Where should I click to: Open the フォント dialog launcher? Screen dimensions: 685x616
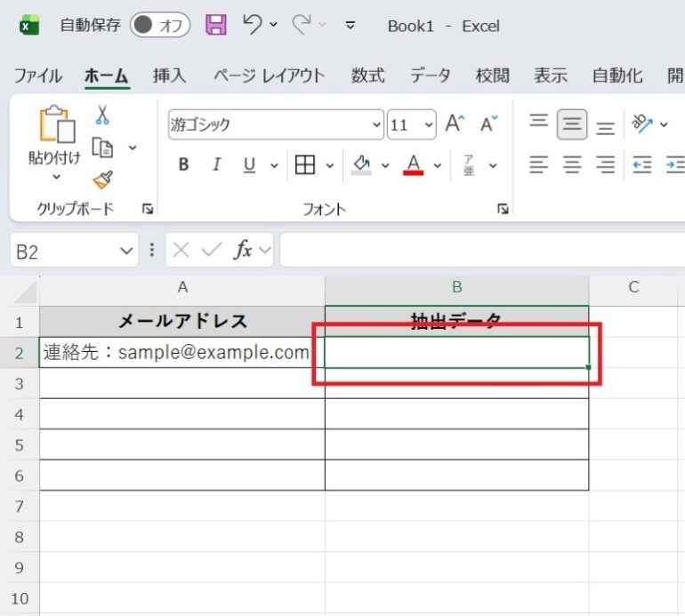[x=503, y=209]
